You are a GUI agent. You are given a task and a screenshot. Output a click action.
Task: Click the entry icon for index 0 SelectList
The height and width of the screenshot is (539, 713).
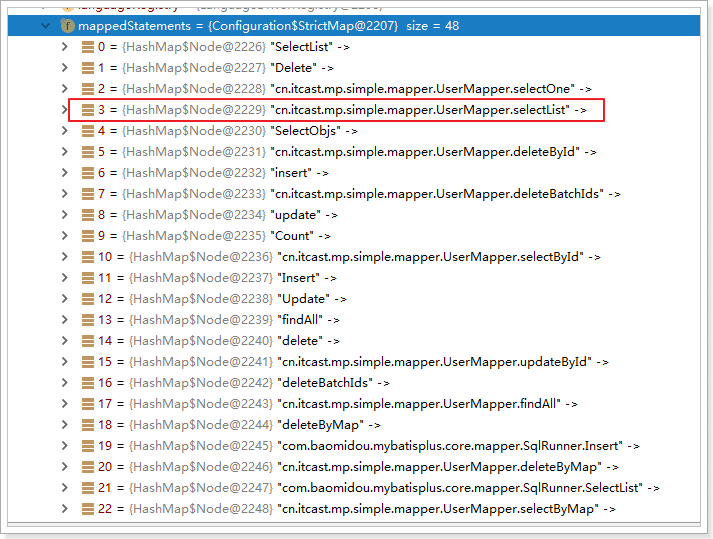pos(88,47)
